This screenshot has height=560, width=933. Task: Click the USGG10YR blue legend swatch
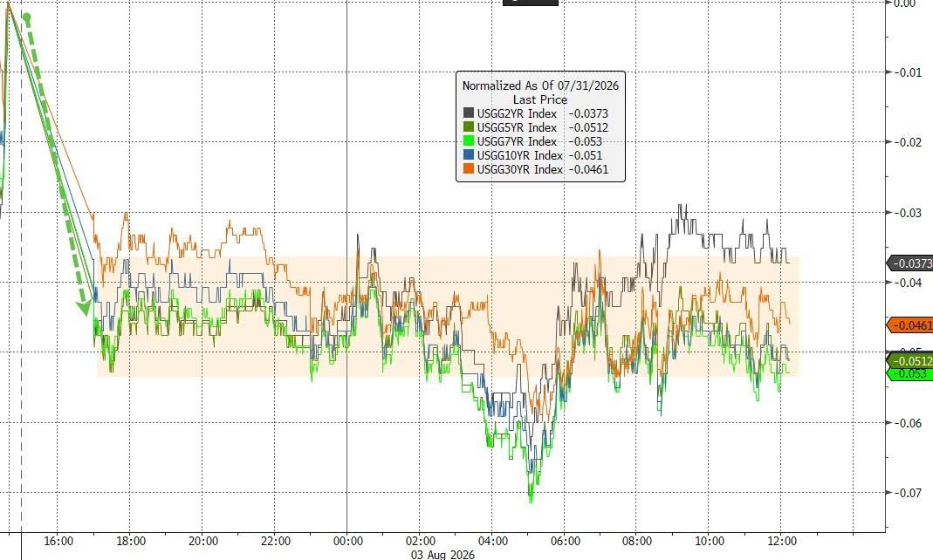pyautogui.click(x=469, y=155)
